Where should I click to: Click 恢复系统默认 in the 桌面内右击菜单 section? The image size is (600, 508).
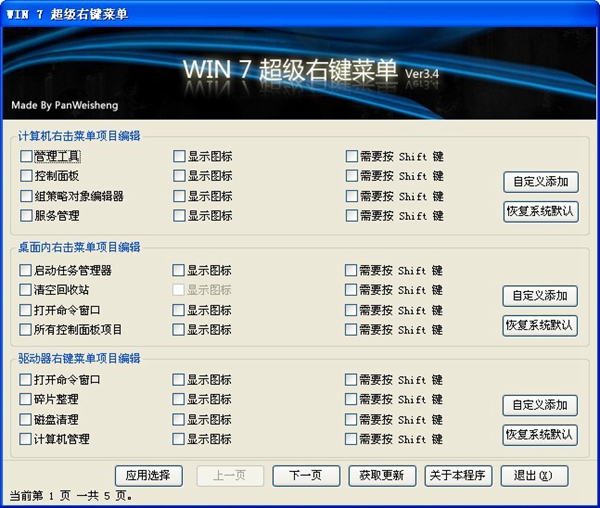[x=540, y=326]
